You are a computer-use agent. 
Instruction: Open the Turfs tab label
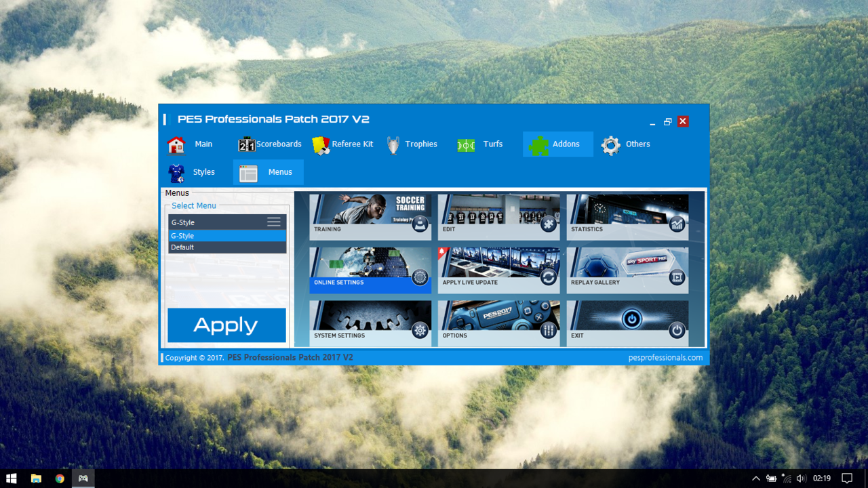pos(493,144)
